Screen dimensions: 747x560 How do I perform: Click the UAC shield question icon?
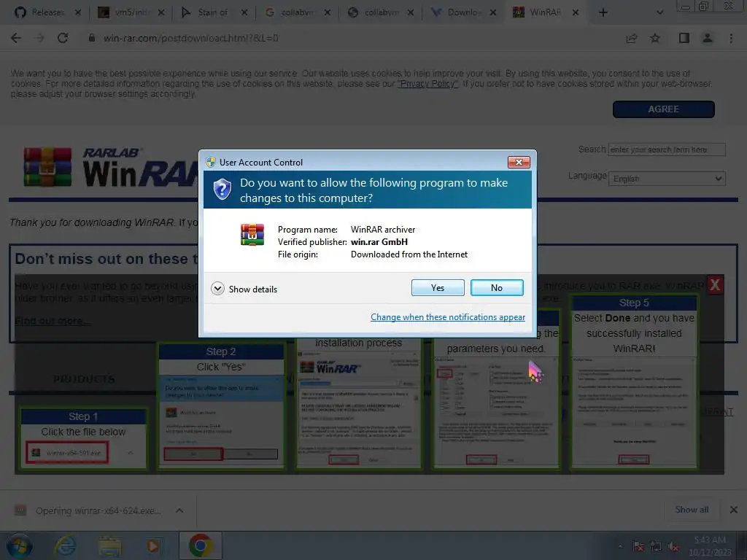click(222, 190)
